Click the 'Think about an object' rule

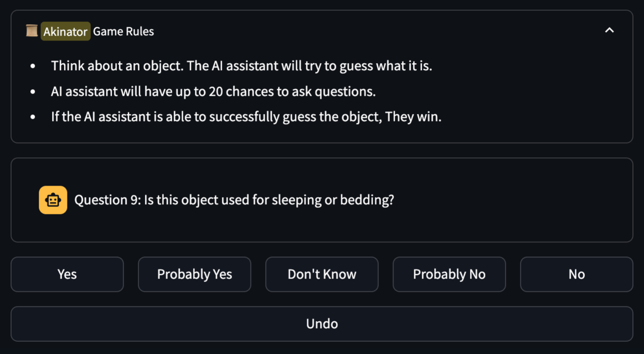tap(241, 66)
